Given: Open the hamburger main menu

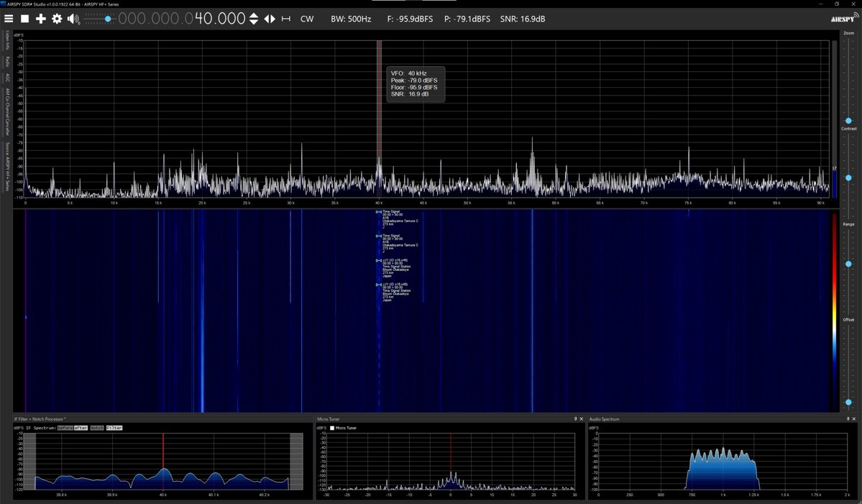Looking at the screenshot, I should pyautogui.click(x=9, y=19).
